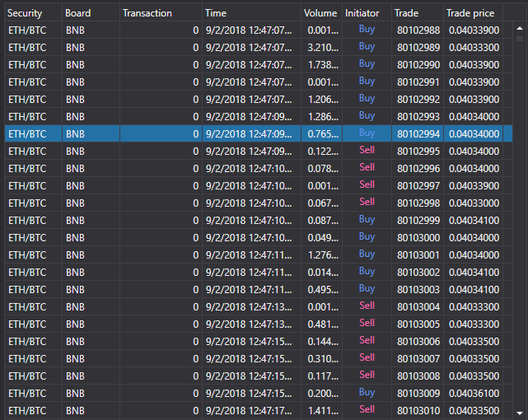Click volume 1.286... cell
528x420 pixels.
323,117
